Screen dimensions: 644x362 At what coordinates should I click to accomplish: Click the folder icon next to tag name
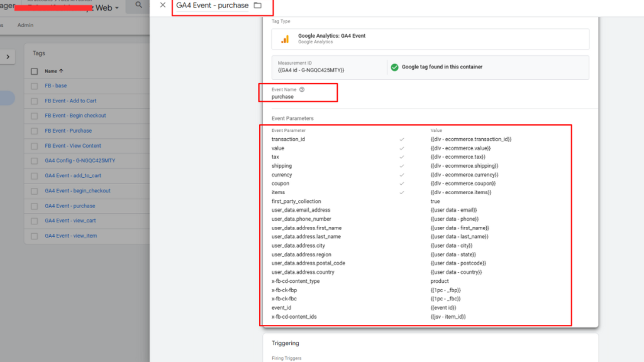click(257, 5)
